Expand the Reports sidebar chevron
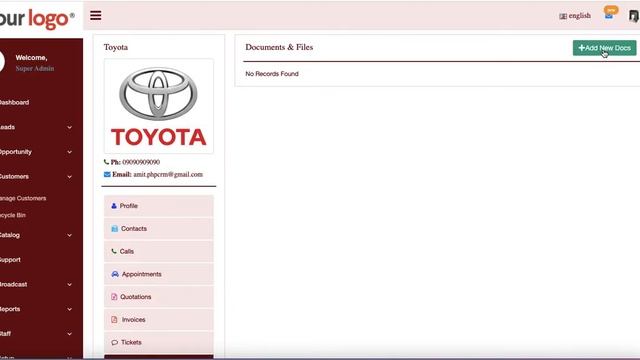 tap(69, 309)
